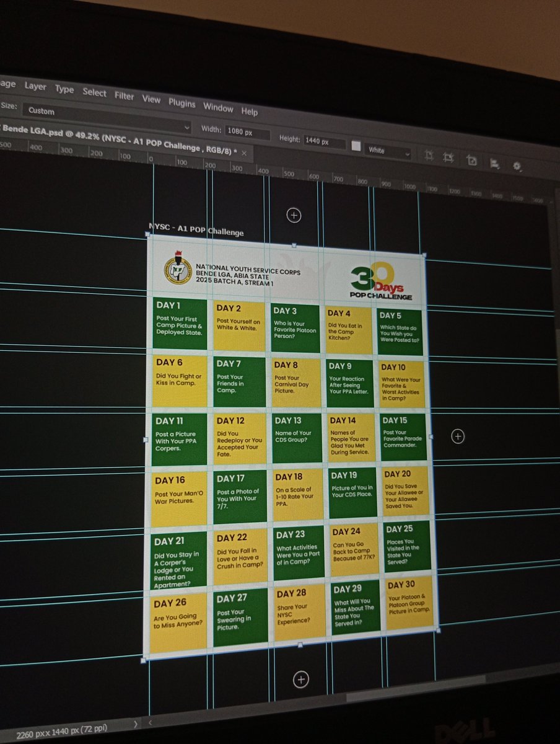Expand the Size preset dropdown showing Custom
The image size is (560, 744).
pyautogui.click(x=107, y=117)
